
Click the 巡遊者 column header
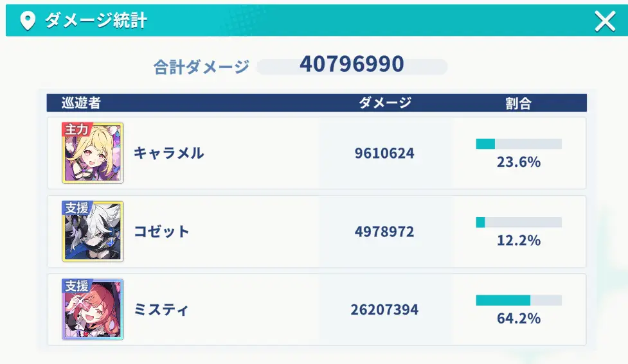[81, 103]
